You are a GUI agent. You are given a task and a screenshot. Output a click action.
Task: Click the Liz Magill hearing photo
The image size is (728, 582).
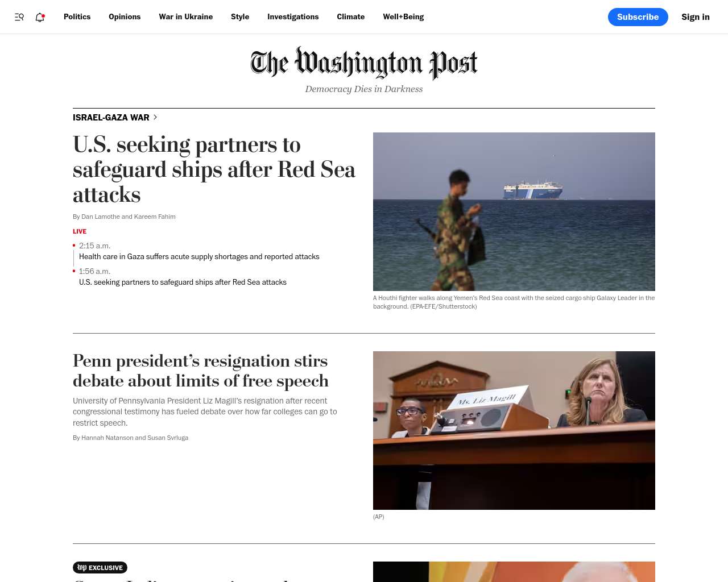[x=514, y=430]
